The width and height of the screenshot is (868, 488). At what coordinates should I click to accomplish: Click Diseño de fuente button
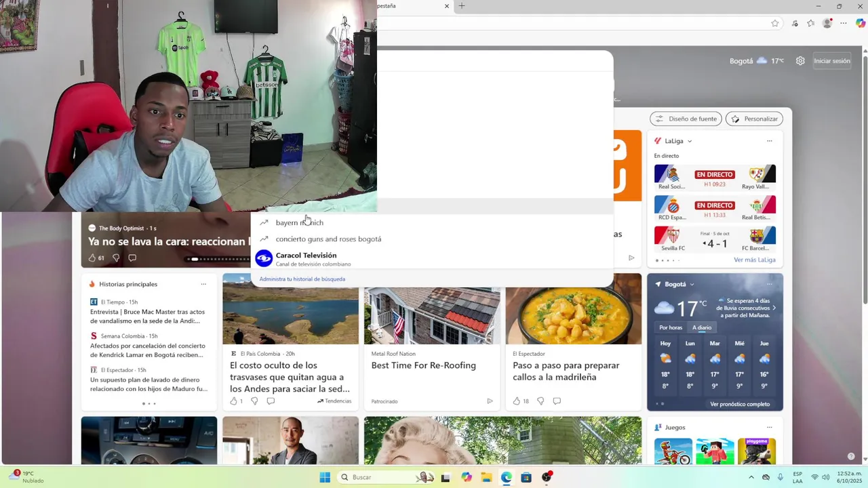pyautogui.click(x=686, y=119)
